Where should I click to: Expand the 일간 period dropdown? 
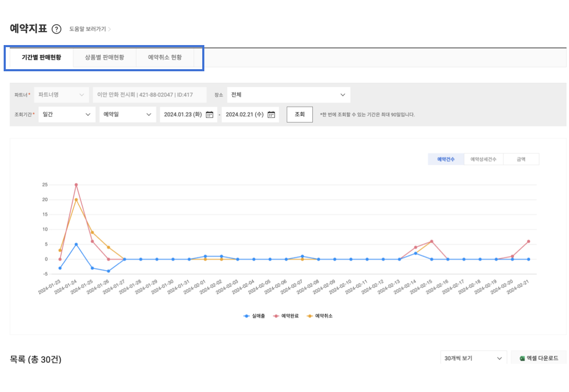pyautogui.click(x=67, y=115)
